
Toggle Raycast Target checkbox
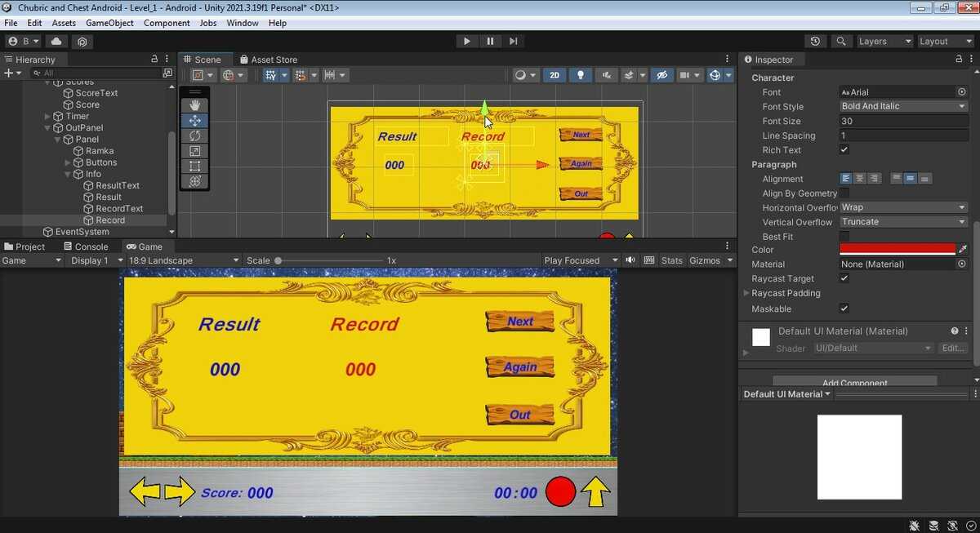[x=844, y=278]
